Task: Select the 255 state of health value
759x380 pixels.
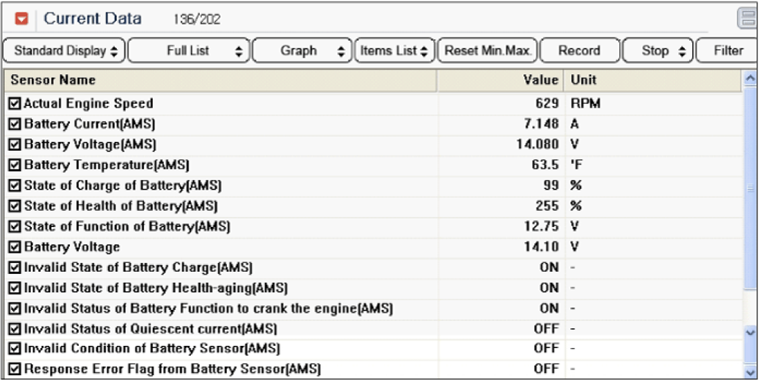Action: click(x=547, y=206)
